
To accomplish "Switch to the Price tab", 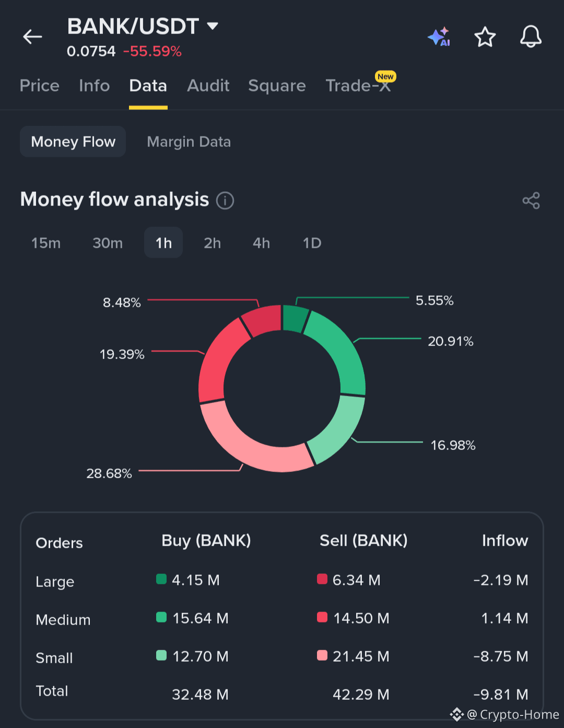I will 40,86.
